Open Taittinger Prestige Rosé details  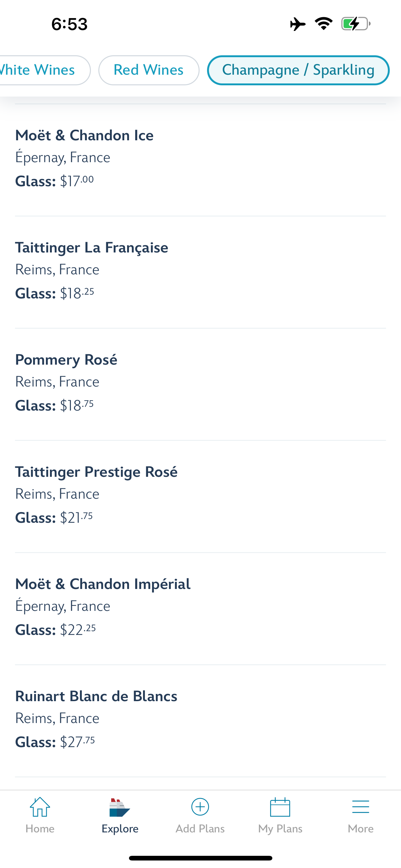[x=96, y=472]
